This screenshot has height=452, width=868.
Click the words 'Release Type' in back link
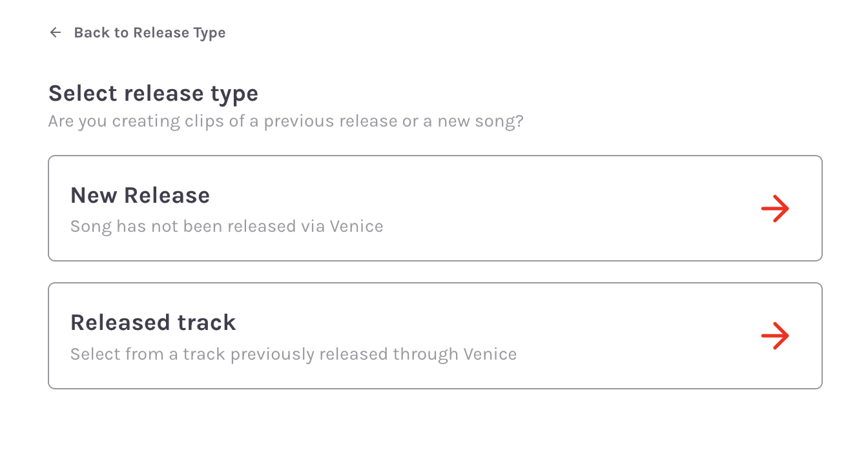point(179,32)
